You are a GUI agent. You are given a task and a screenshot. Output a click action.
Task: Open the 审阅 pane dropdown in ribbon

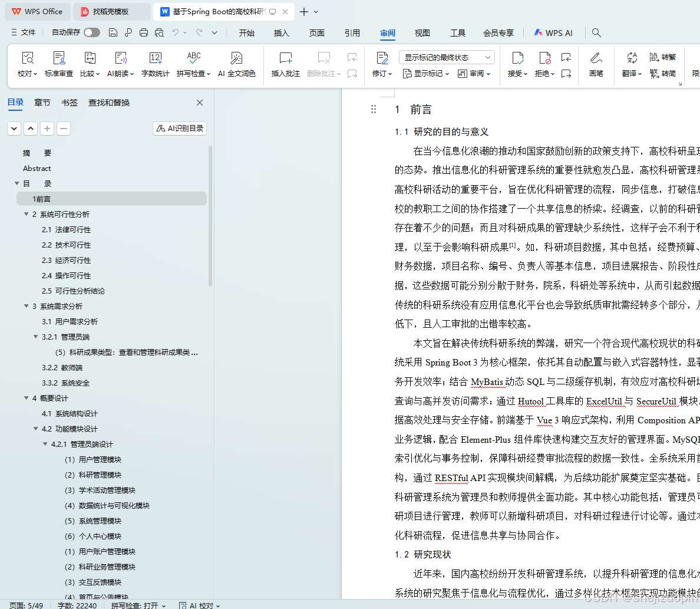pos(474,73)
